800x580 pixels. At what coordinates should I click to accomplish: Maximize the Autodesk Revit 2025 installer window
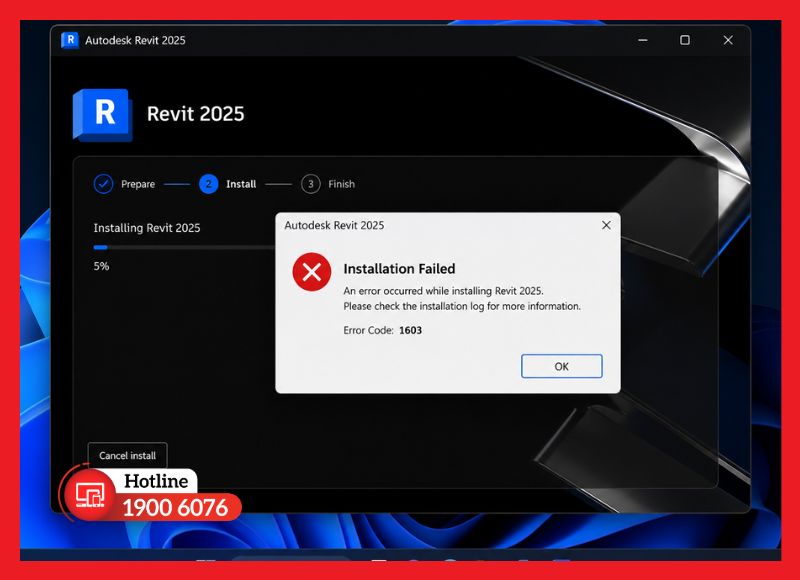tap(685, 40)
